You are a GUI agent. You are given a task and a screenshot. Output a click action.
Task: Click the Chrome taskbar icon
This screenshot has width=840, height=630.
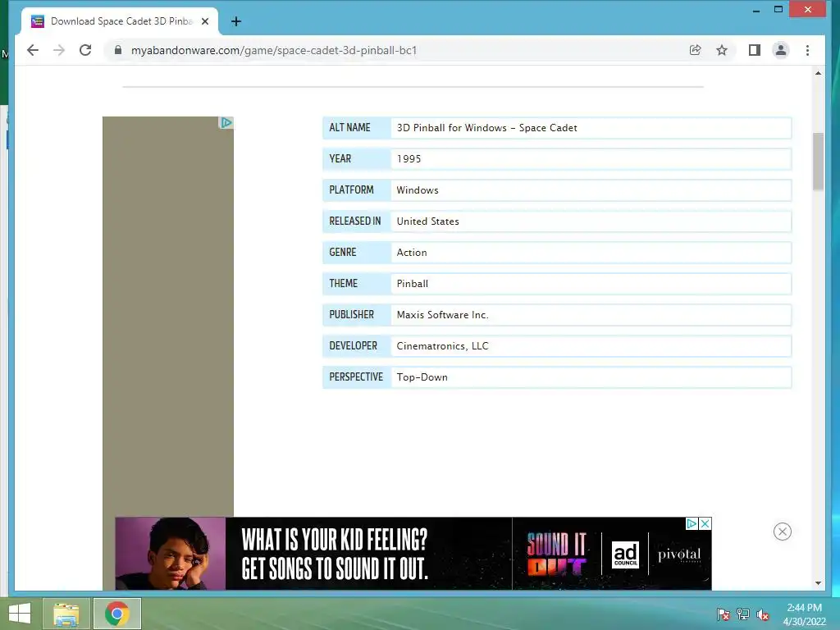click(116, 614)
